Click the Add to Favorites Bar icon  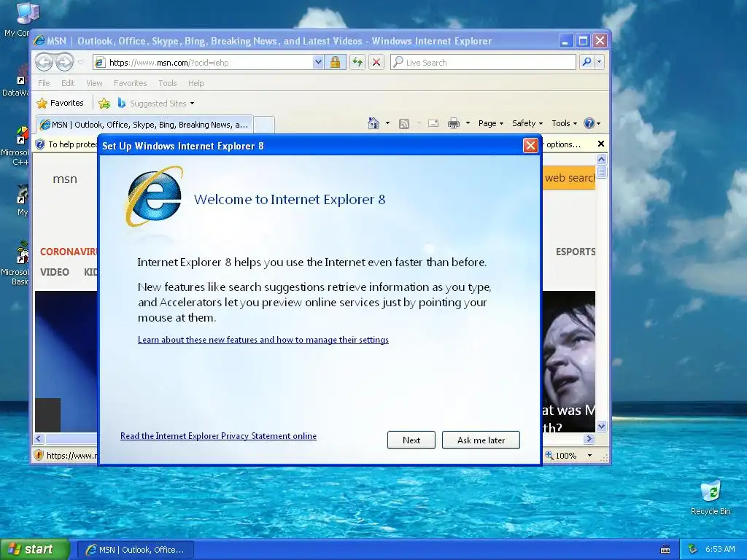[104, 103]
